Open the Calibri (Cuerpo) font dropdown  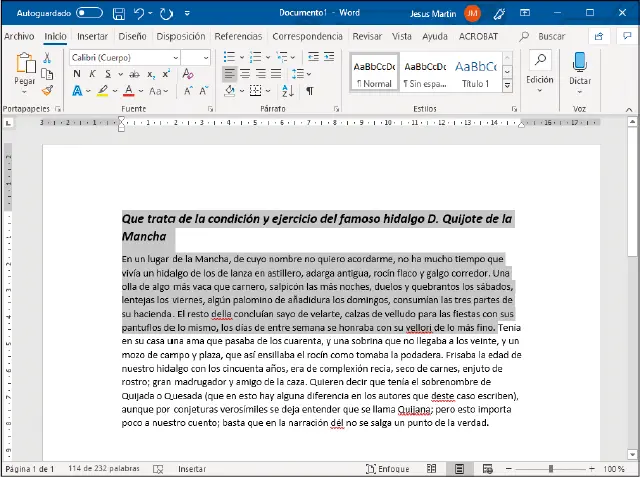pos(174,58)
